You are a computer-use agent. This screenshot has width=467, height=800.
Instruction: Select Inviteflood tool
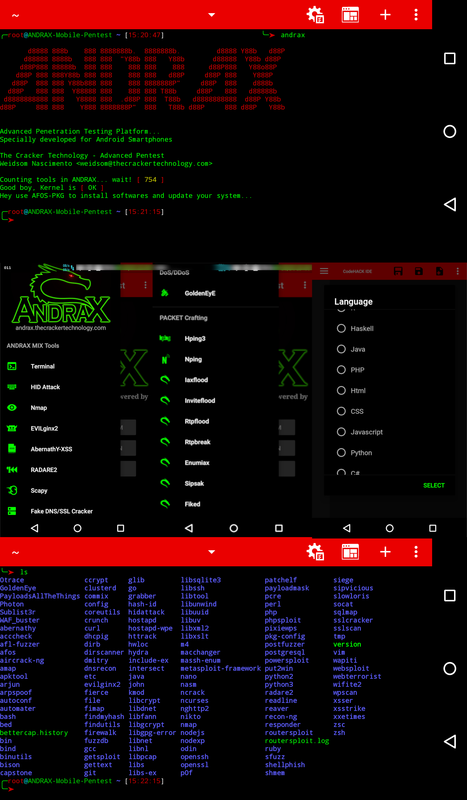coord(200,401)
